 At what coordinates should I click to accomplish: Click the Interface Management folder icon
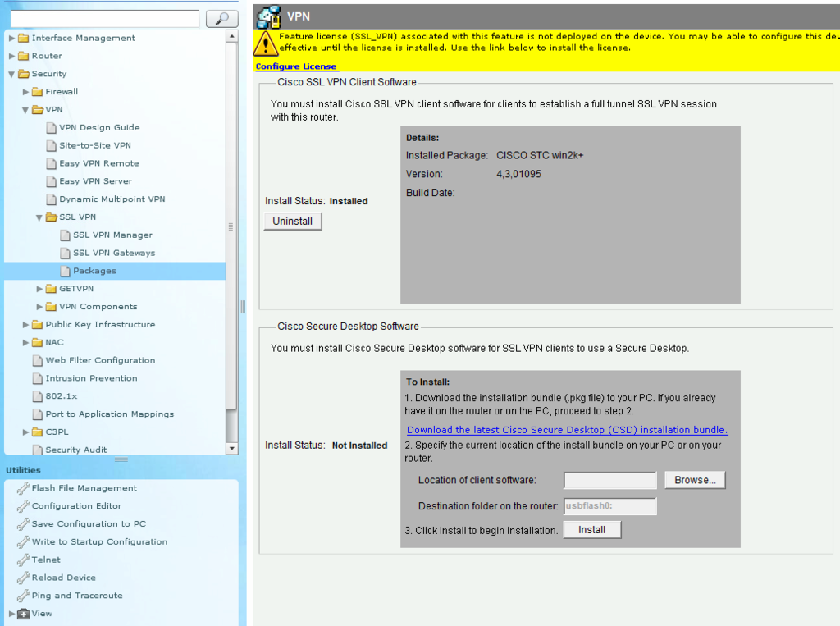coord(24,38)
